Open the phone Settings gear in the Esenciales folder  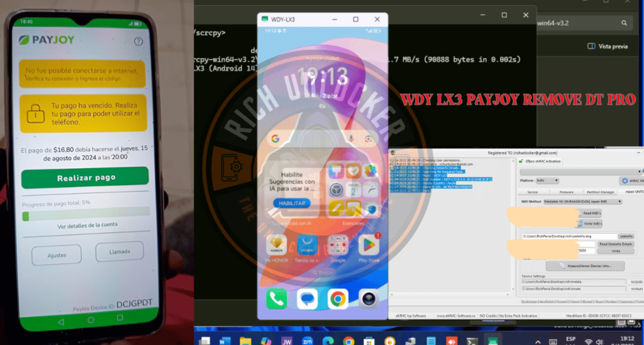[336, 190]
